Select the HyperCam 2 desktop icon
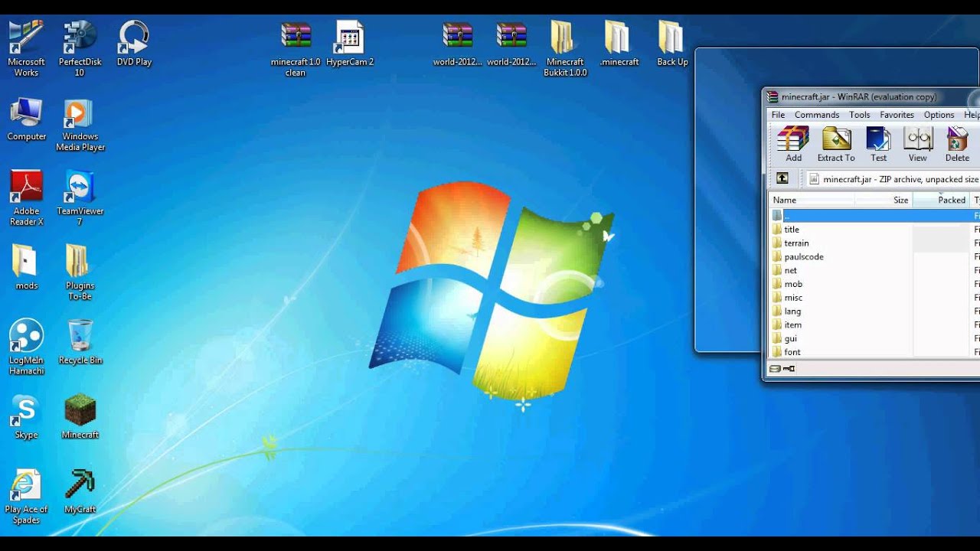The height and width of the screenshot is (551, 980). tap(350, 44)
